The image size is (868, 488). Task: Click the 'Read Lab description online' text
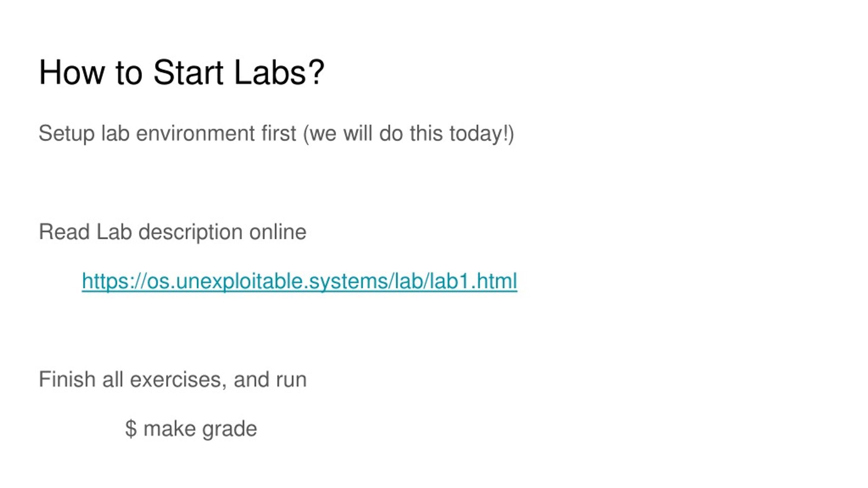pyautogui.click(x=173, y=232)
